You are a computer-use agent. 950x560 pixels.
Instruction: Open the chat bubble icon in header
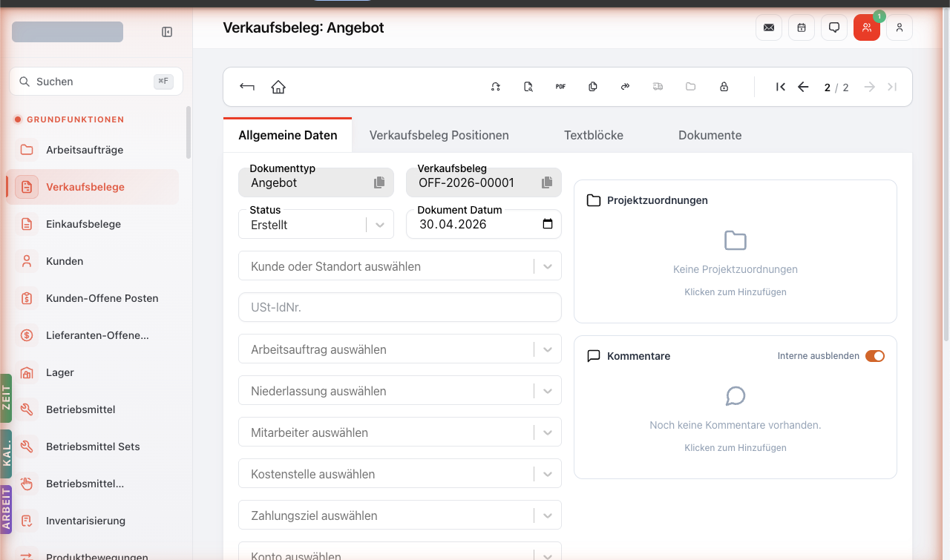tap(834, 27)
